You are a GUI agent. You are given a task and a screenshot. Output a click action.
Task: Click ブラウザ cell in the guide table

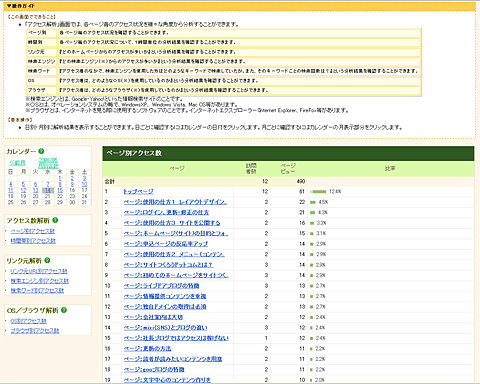point(42,90)
